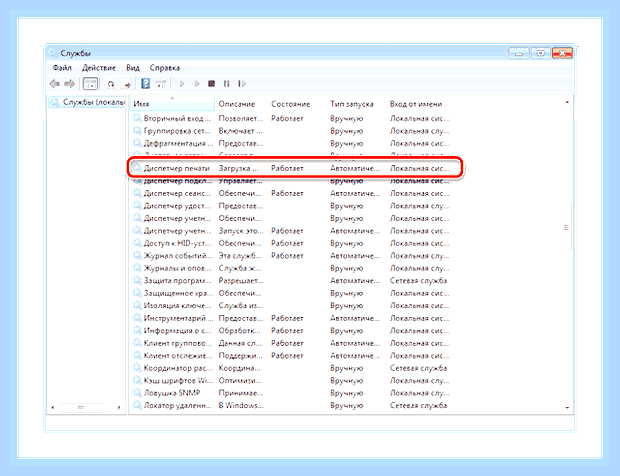620x476 pixels.
Task: Click the gear icon of Защита програм...
Action: pos(137,281)
